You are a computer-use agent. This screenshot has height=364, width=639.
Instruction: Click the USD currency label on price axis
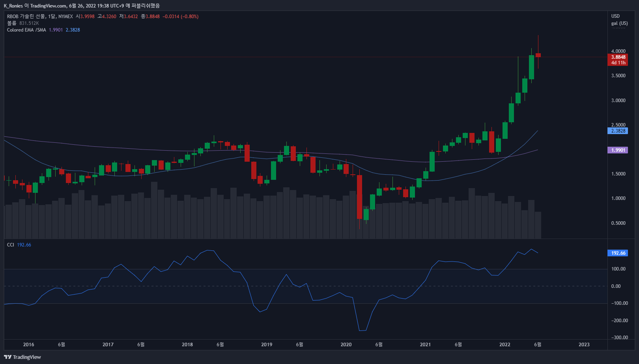click(x=615, y=16)
